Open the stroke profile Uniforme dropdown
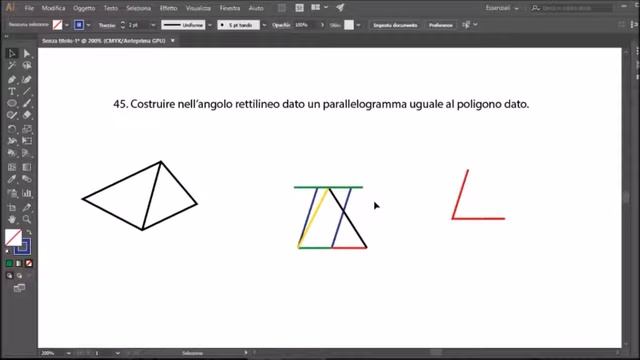This screenshot has width=640, height=360. click(210, 25)
